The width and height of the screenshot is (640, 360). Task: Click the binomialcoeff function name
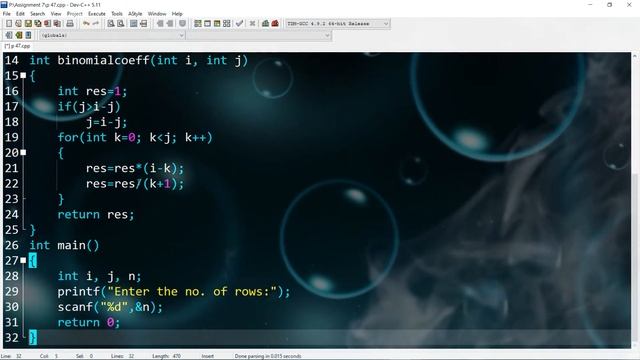(x=103, y=60)
